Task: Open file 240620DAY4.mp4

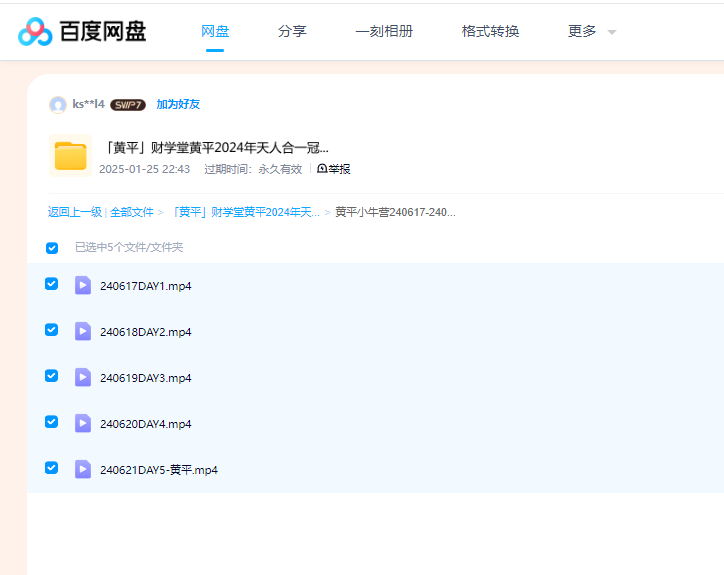Action: pyautogui.click(x=145, y=424)
